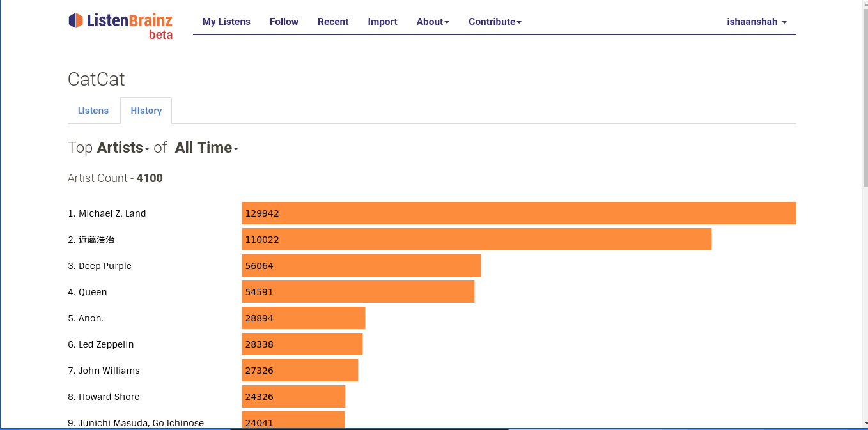The image size is (868, 430).
Task: Click the bar showing 28894 listens
Action: click(x=304, y=318)
